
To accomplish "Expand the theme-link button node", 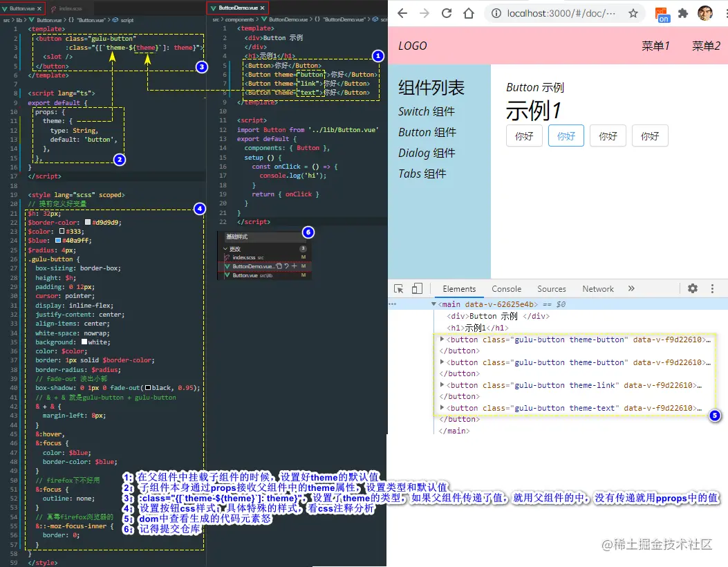I will coord(442,384).
